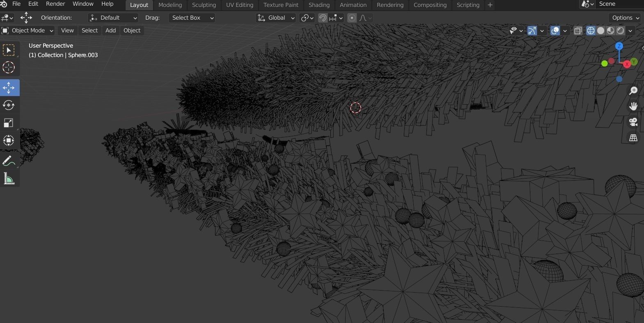This screenshot has height=323, width=644.
Task: Open the Render menu
Action: click(55, 4)
